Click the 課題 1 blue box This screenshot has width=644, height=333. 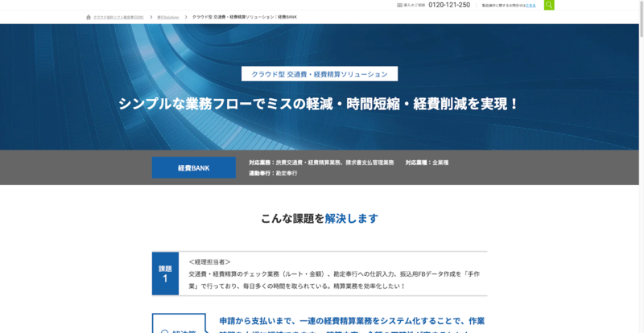click(x=165, y=273)
